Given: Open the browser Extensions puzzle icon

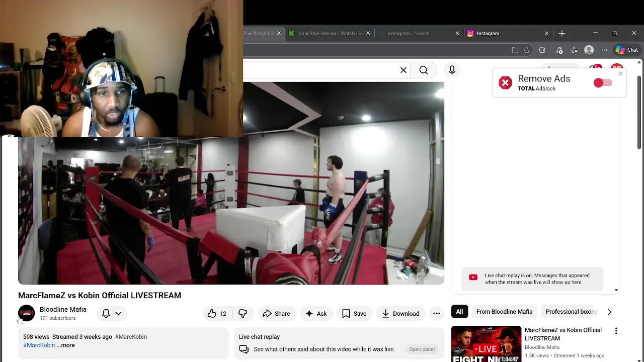Looking at the screenshot, I should tap(542, 50).
